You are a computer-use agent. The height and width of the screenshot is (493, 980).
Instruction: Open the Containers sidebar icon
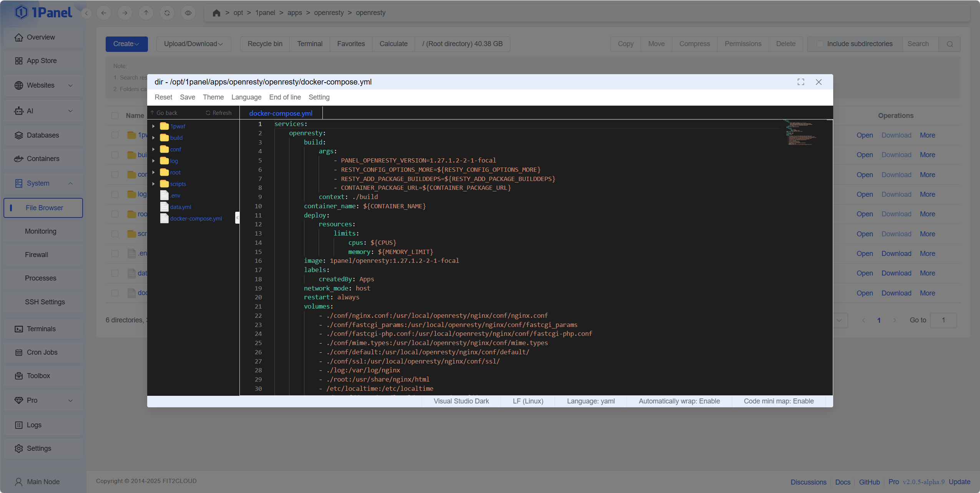[18, 159]
